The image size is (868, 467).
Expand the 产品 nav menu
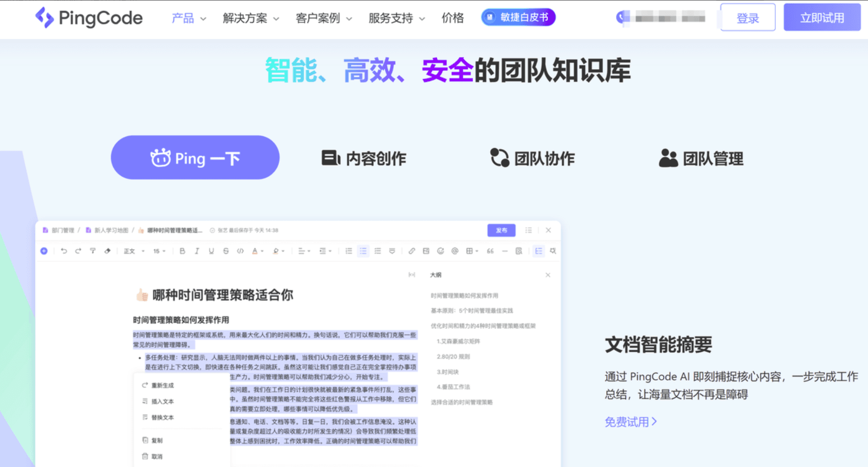[x=189, y=18]
